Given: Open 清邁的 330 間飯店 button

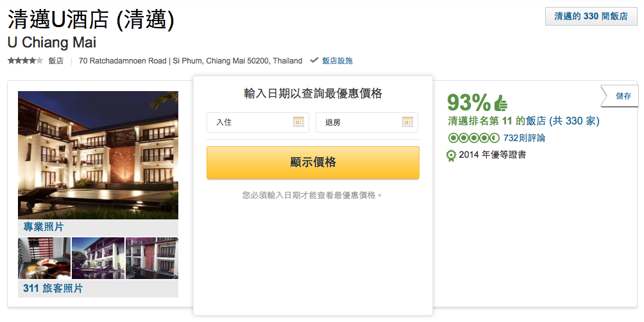Looking at the screenshot, I should tap(591, 17).
